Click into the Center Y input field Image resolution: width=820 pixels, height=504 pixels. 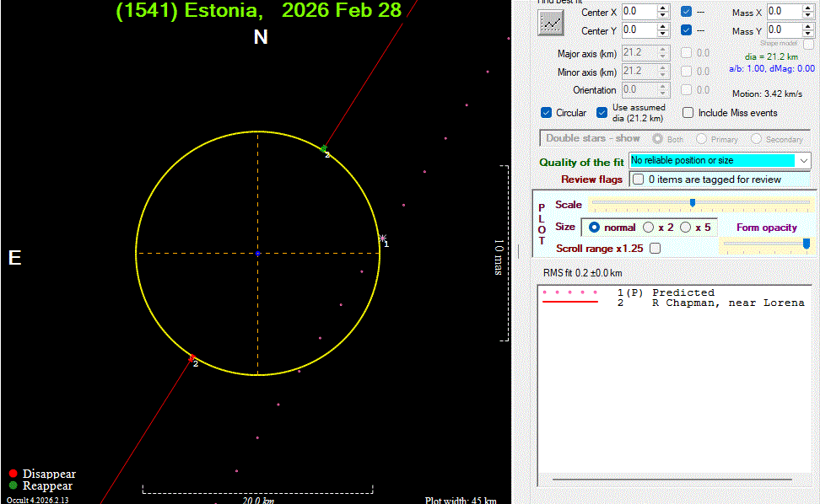click(x=639, y=30)
